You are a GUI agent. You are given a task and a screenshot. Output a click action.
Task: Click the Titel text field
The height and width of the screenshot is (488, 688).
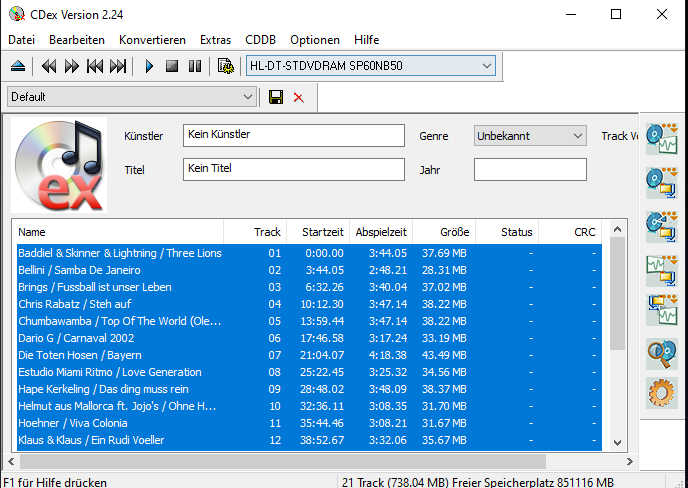[x=294, y=169]
